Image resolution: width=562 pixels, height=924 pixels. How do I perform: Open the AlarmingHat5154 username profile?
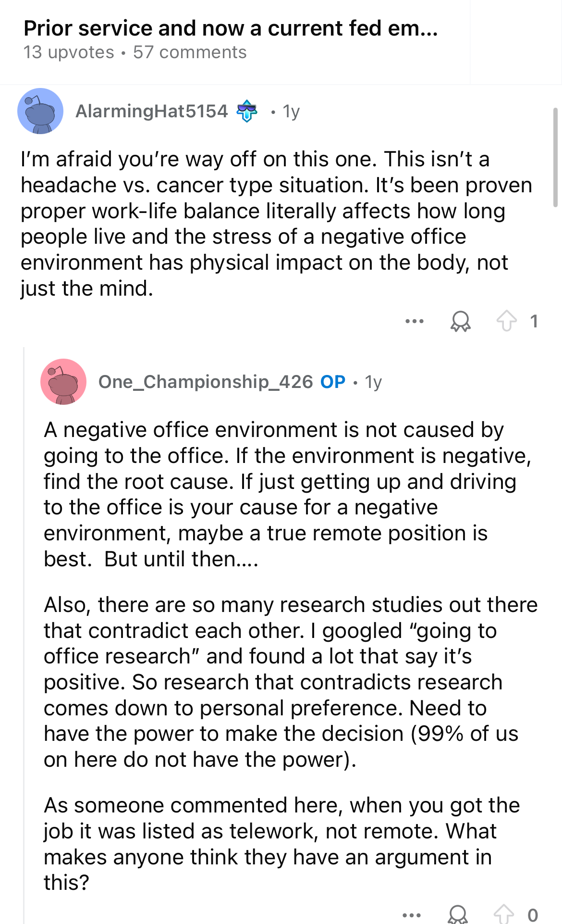[152, 111]
